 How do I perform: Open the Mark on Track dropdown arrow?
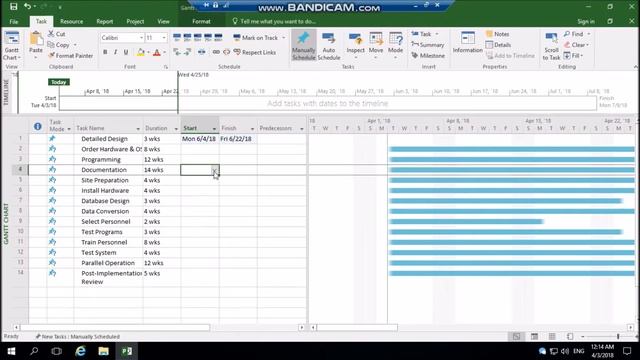tap(284, 38)
